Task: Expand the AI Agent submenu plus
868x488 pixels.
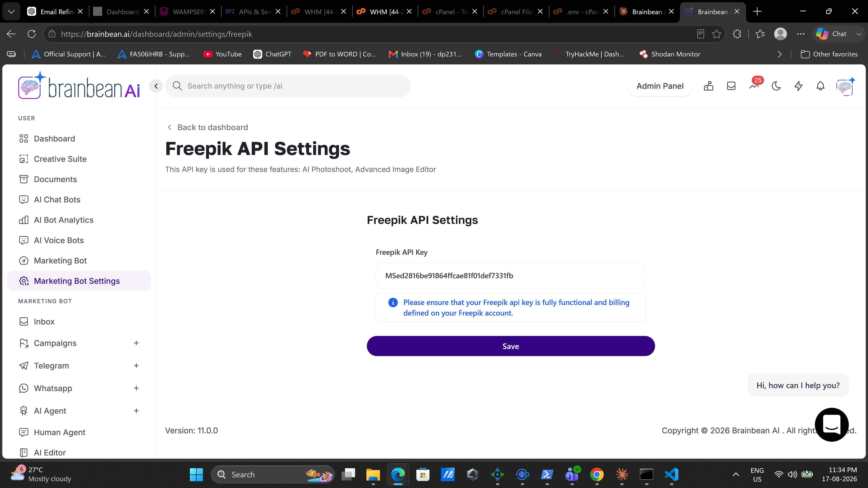Action: click(136, 411)
